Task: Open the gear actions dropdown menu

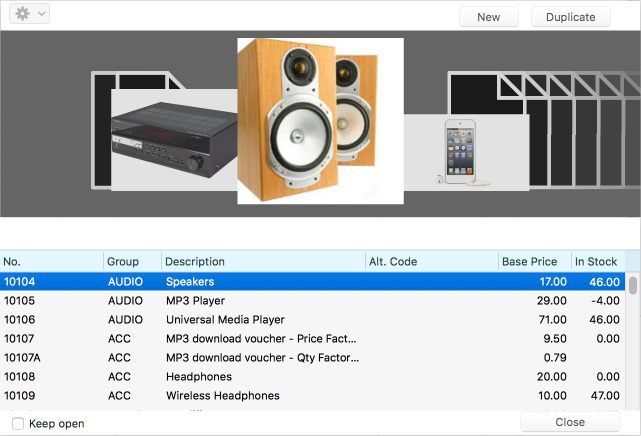Action: 29,14
